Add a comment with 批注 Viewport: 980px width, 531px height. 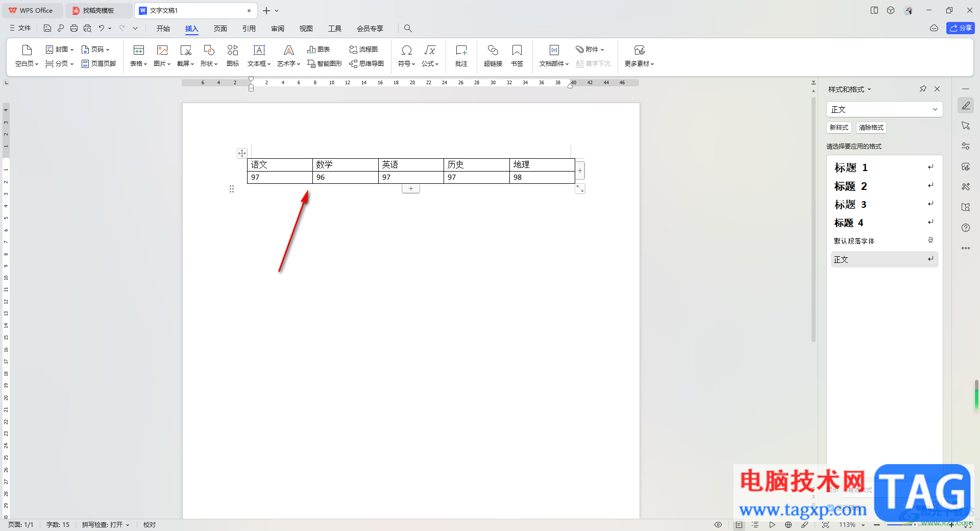tap(461, 55)
